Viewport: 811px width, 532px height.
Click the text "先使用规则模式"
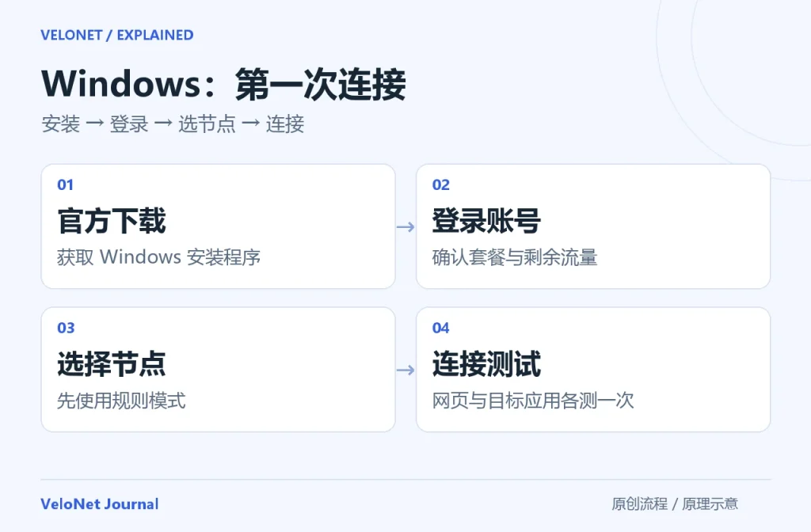(x=121, y=400)
